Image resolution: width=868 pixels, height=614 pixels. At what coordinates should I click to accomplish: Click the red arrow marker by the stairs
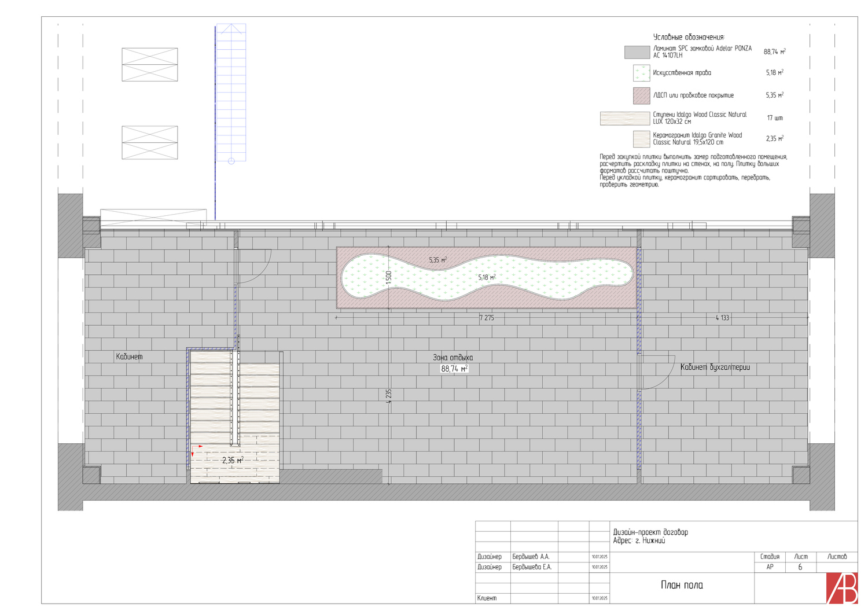(x=195, y=448)
